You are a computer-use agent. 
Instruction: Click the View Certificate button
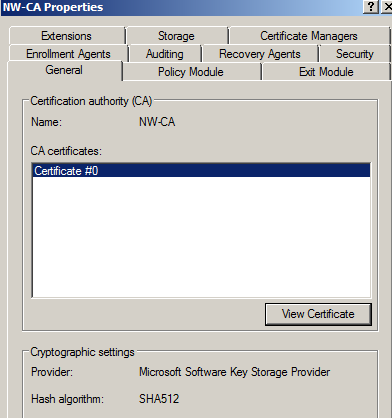click(x=318, y=314)
